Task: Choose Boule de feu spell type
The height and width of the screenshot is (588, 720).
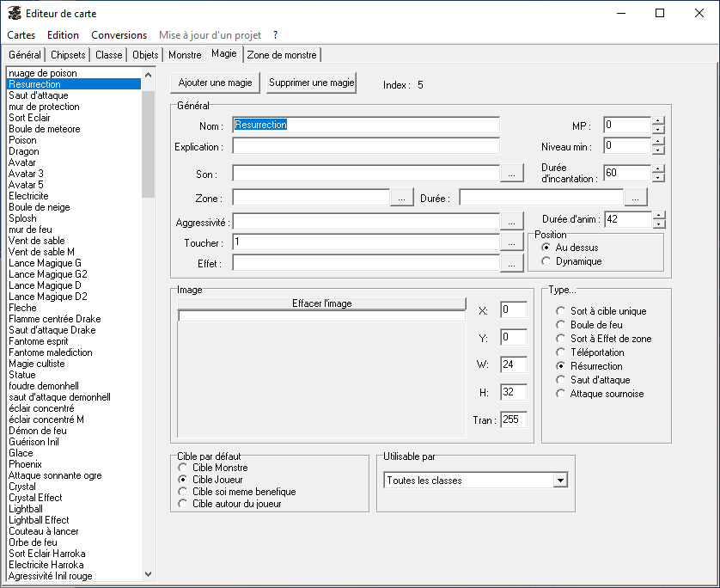Action: (561, 325)
